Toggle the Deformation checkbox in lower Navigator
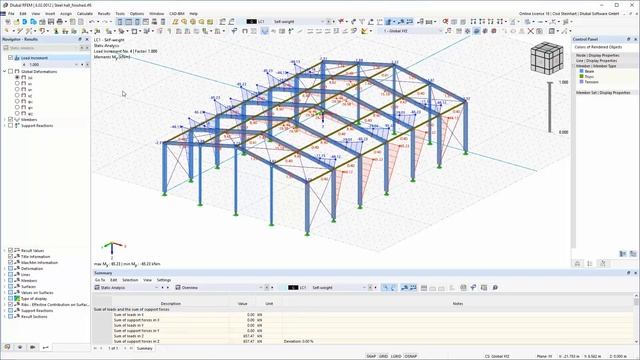 (x=11, y=269)
